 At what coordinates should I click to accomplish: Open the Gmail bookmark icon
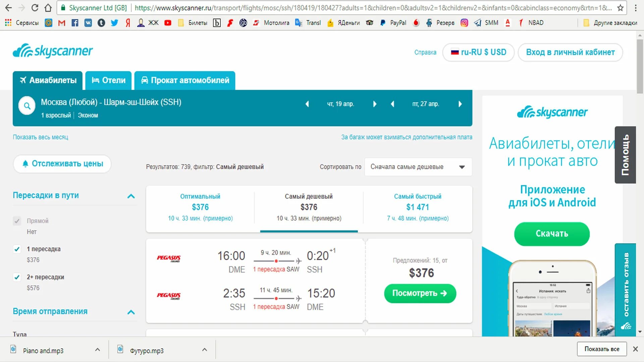point(62,23)
